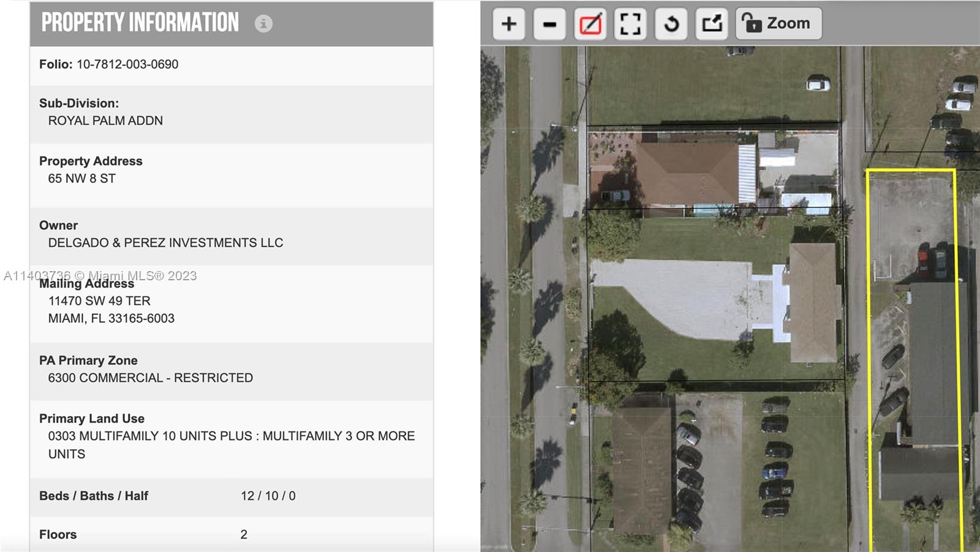
Task: Click the Property Information info icon
Action: pyautogui.click(x=263, y=24)
